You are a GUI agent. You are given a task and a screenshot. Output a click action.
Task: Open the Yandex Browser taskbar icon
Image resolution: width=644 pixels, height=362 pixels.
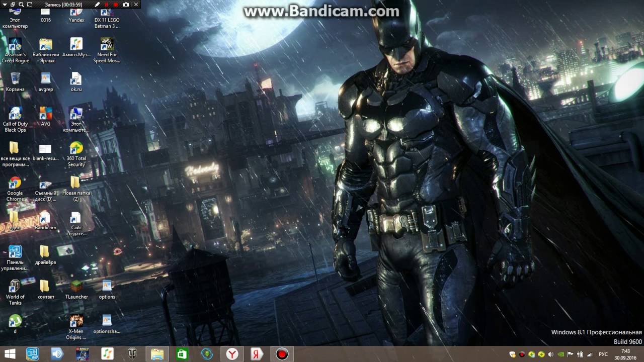tap(232, 354)
